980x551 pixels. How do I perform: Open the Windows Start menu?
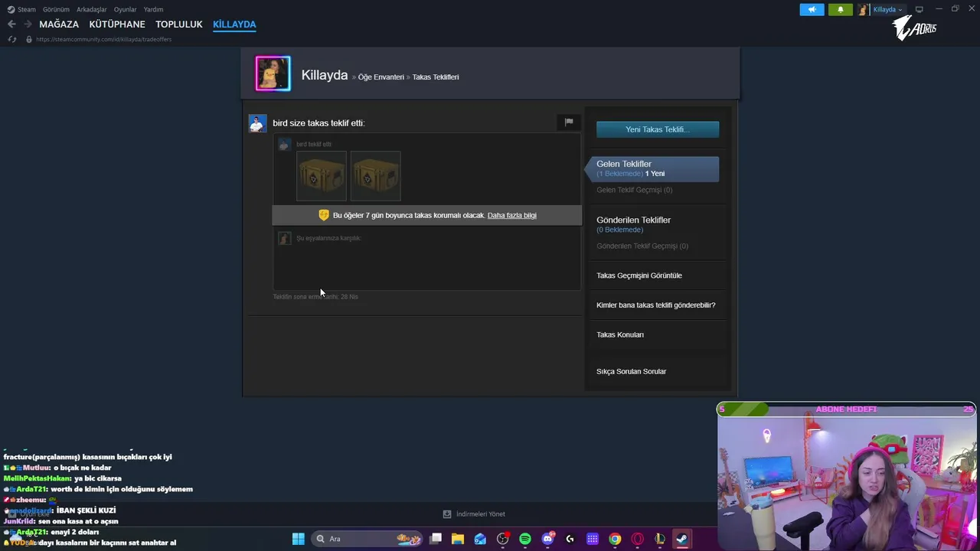tap(299, 539)
